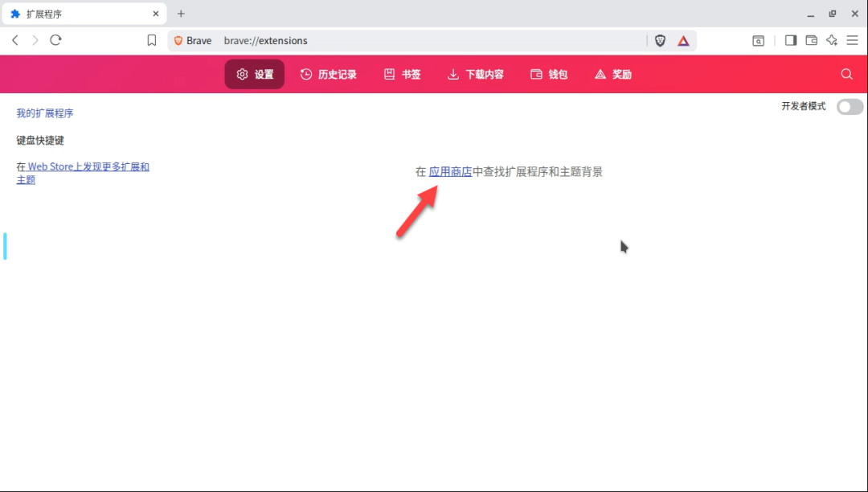Open the 书签 menu item
The width and height of the screenshot is (868, 492).
tap(403, 74)
